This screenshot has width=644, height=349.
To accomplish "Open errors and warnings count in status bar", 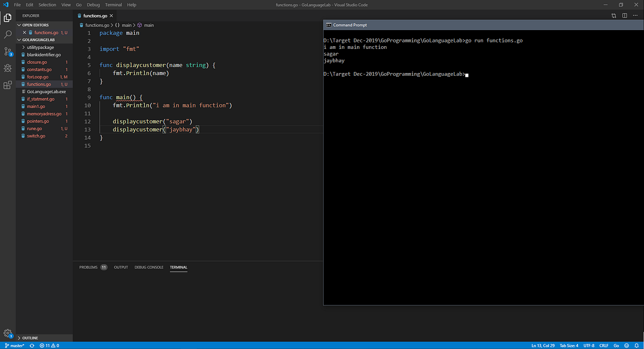I will click(x=49, y=346).
